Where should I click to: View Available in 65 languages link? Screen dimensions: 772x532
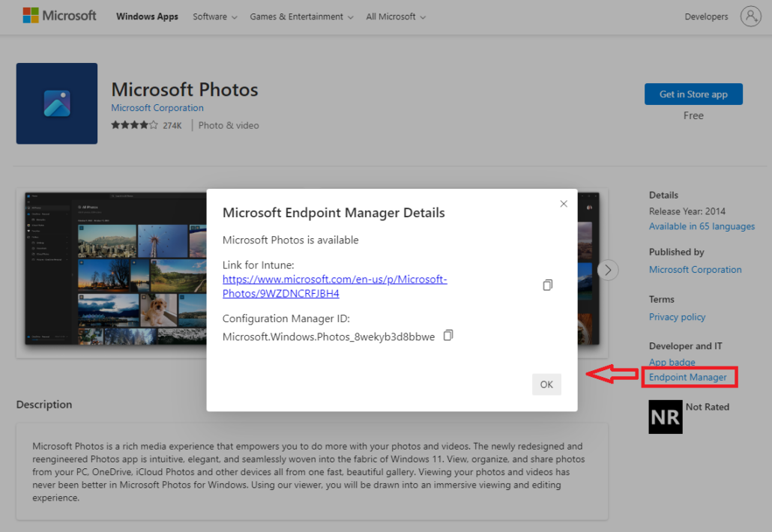click(x=702, y=226)
